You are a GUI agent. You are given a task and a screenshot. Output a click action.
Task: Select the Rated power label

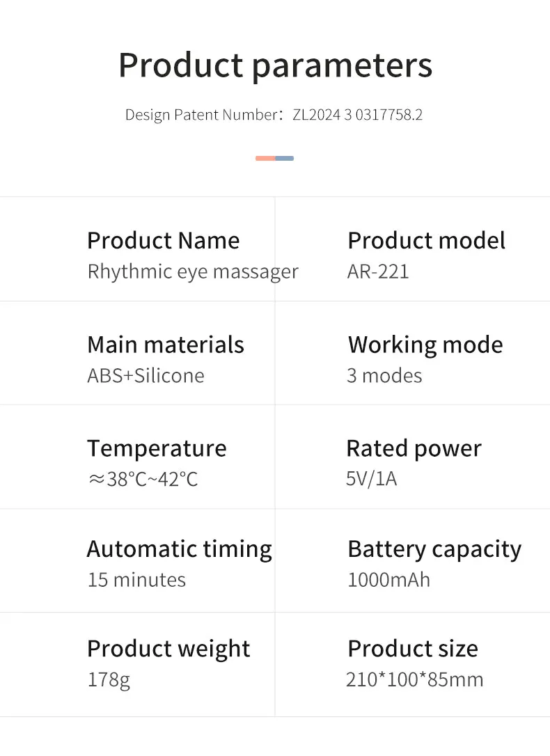pyautogui.click(x=414, y=448)
